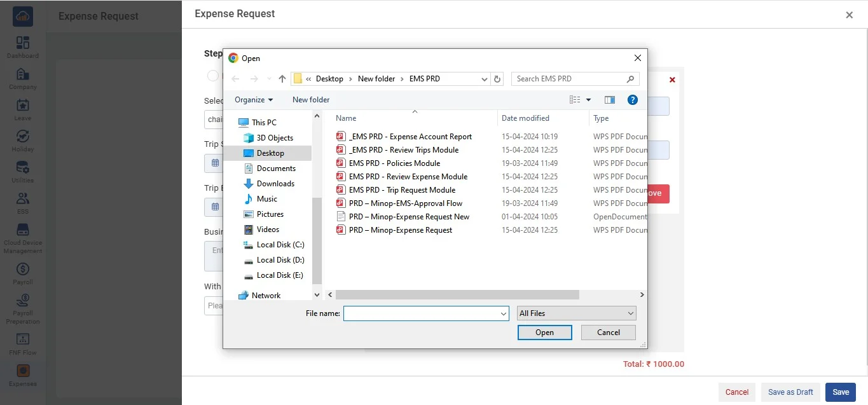Open the change view dropdown arrow
868x405 pixels.
point(588,100)
